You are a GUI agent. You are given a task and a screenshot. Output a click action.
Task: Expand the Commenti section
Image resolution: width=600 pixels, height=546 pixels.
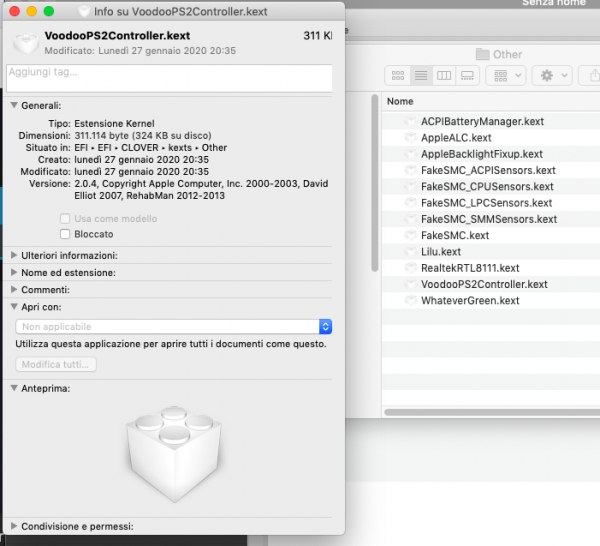[14, 290]
